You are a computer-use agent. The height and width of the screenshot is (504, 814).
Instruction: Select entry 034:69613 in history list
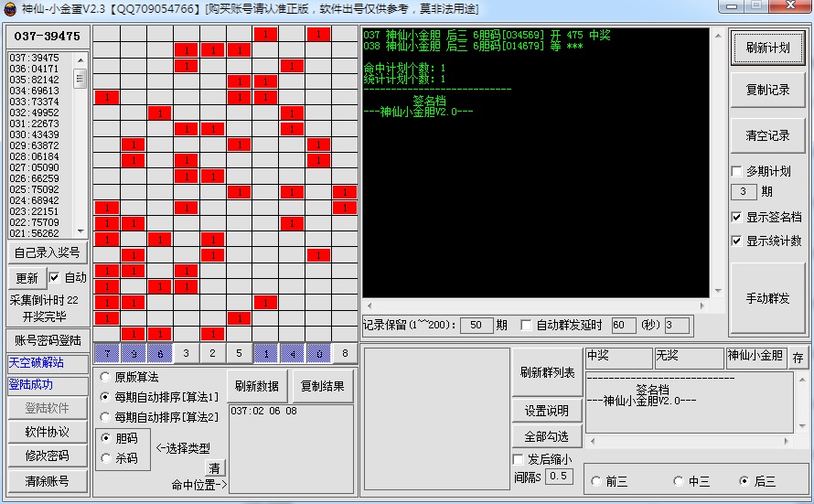[x=35, y=91]
